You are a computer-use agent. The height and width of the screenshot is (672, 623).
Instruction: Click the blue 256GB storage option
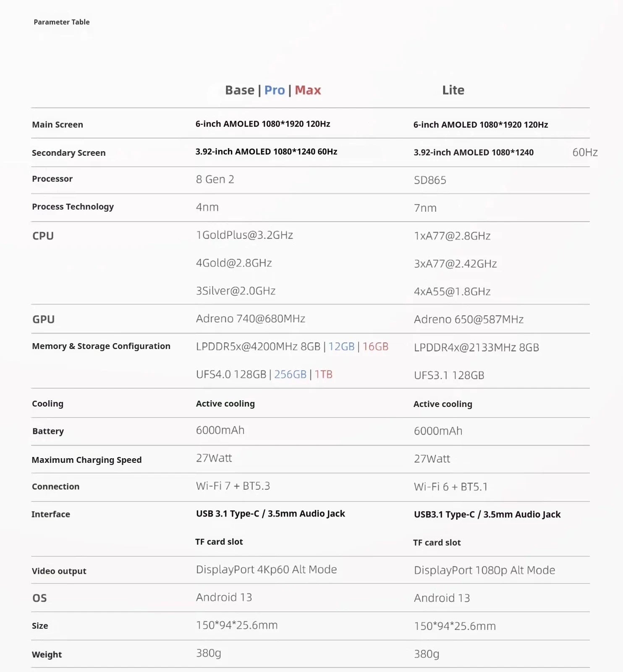tap(290, 374)
